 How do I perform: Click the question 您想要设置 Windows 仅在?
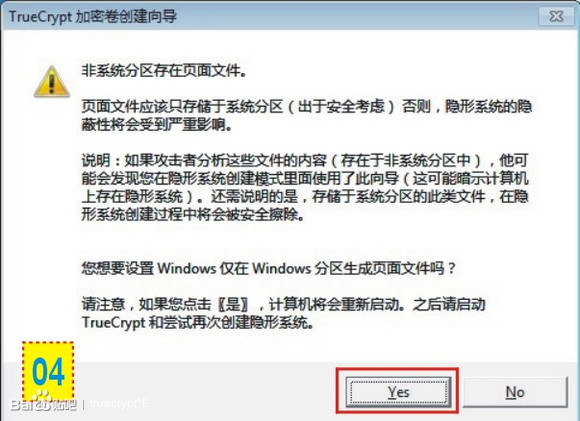(269, 268)
